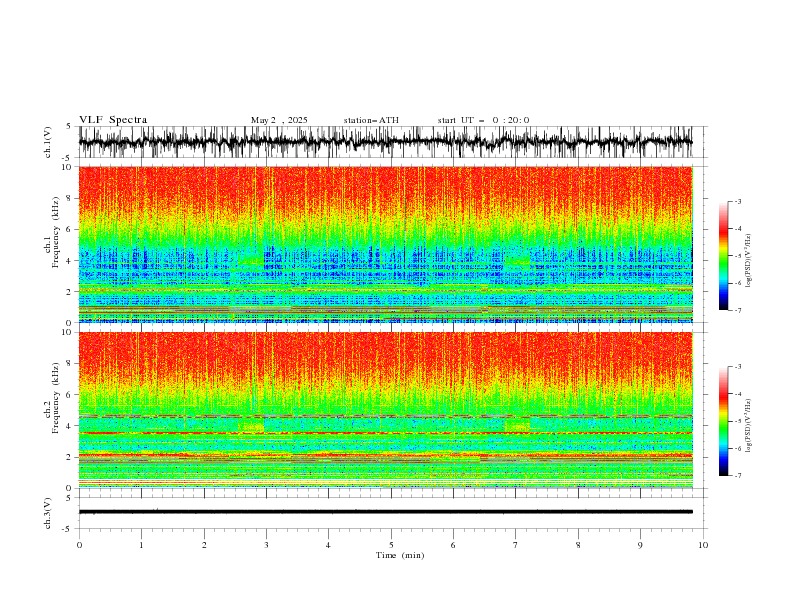Image resolution: width=792 pixels, height=612 pixels.
Task: Click the "7" tick on the time axis
Action: pos(516,545)
